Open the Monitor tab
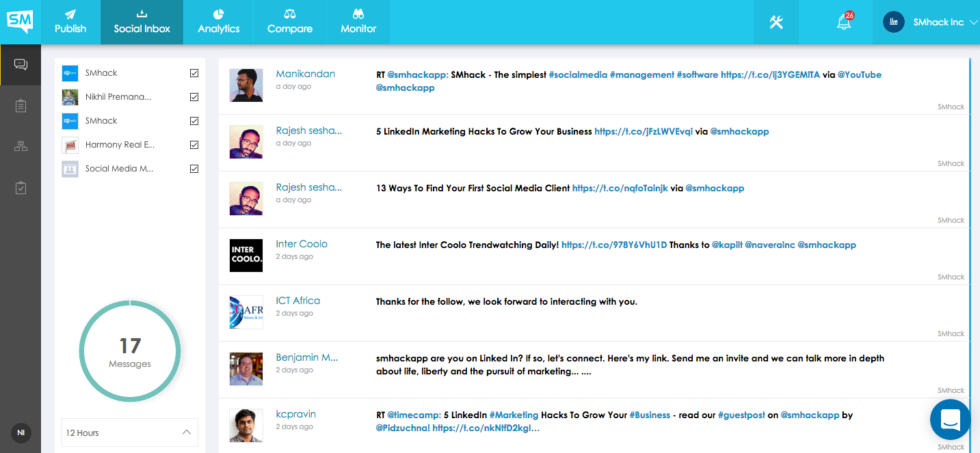This screenshot has width=980, height=453. [x=358, y=22]
